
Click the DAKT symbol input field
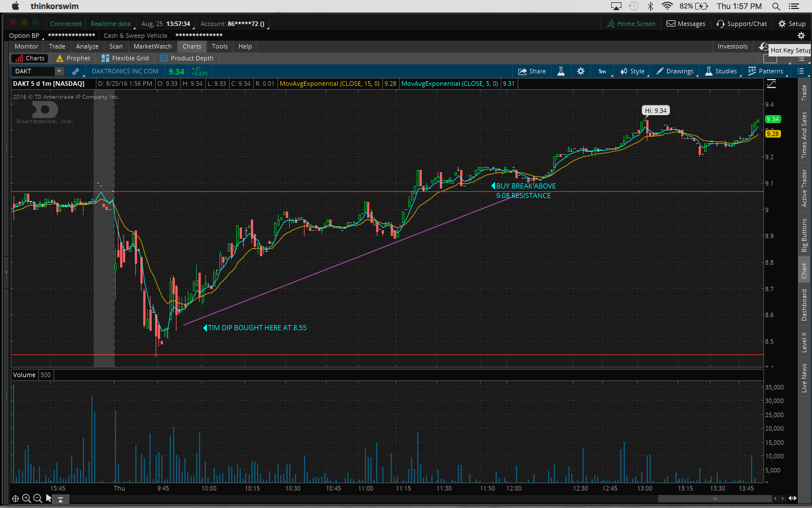[x=33, y=71]
